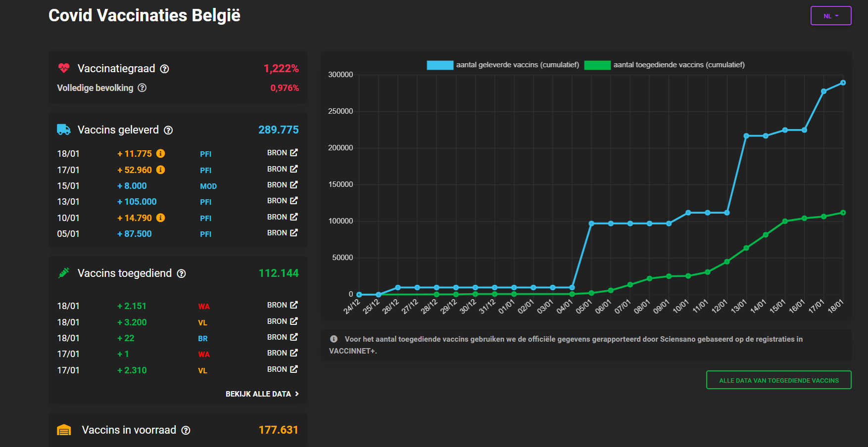Click the help icon beside Volledige bevolking
This screenshot has width=868, height=447.
(142, 88)
